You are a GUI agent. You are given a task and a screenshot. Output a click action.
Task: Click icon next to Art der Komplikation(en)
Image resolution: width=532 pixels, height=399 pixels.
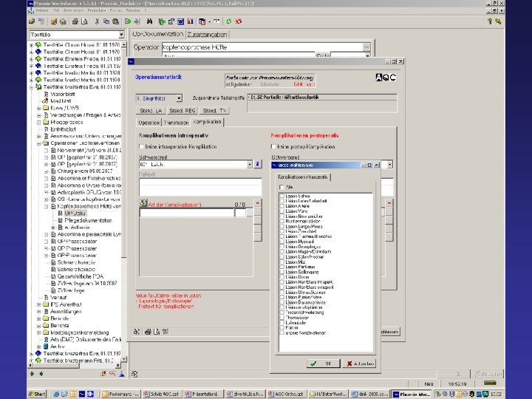143,203
